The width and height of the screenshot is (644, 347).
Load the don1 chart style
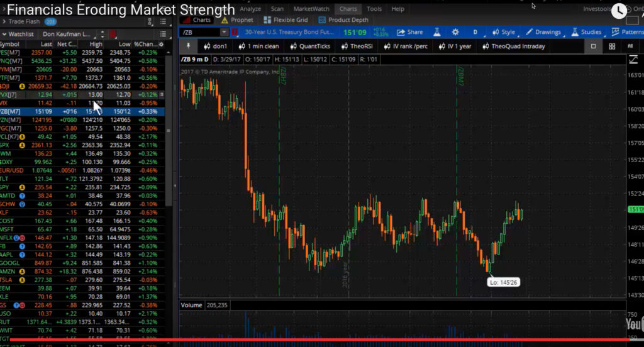pos(215,46)
